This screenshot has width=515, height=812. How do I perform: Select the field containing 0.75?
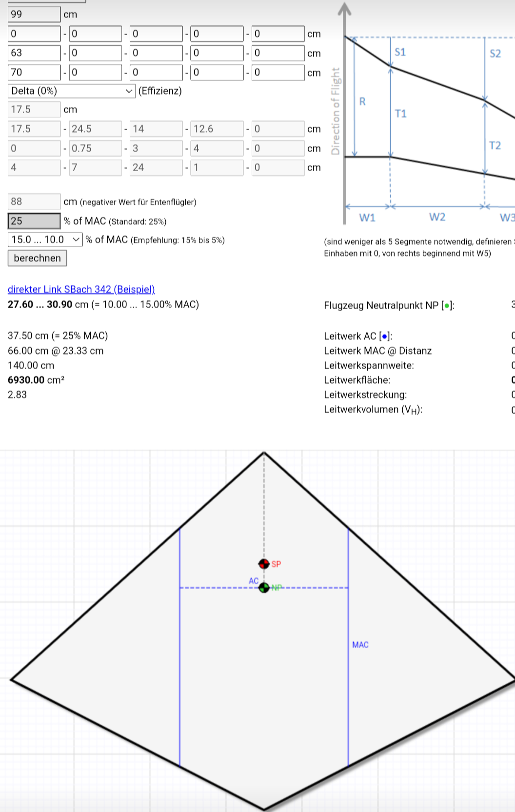tap(95, 148)
